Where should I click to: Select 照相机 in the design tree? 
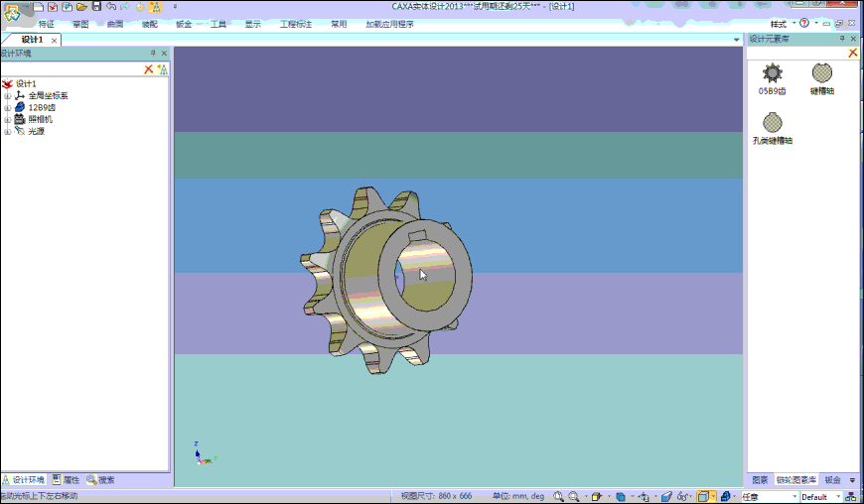[41, 119]
